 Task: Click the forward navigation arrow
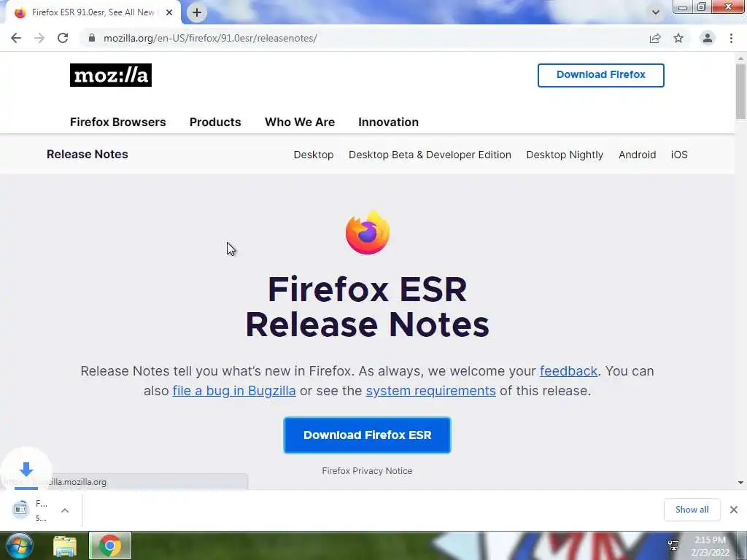click(x=39, y=38)
